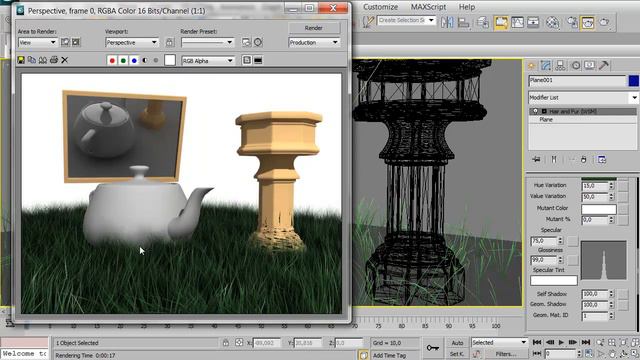Viewport: 640px width, 360px height.
Task: Print the rendered image
Action: pyautogui.click(x=53, y=60)
